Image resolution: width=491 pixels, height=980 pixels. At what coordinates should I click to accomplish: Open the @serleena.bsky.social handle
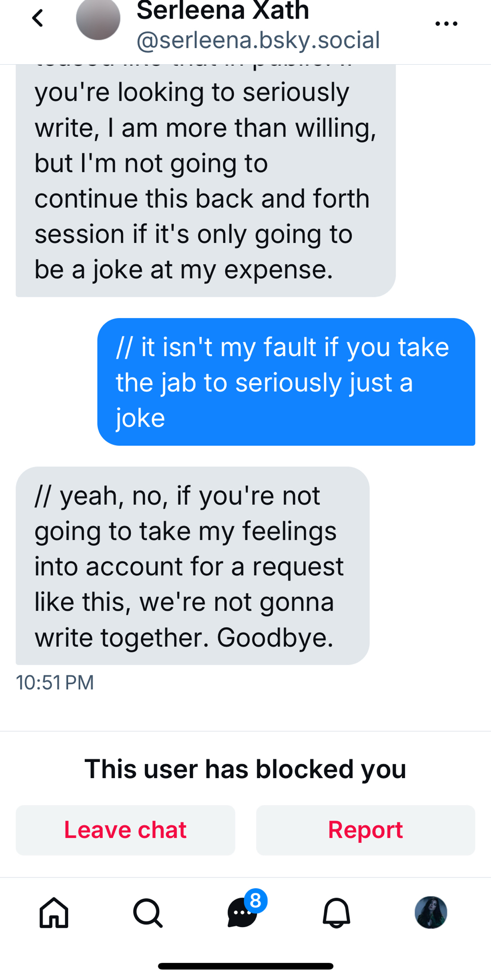point(258,40)
